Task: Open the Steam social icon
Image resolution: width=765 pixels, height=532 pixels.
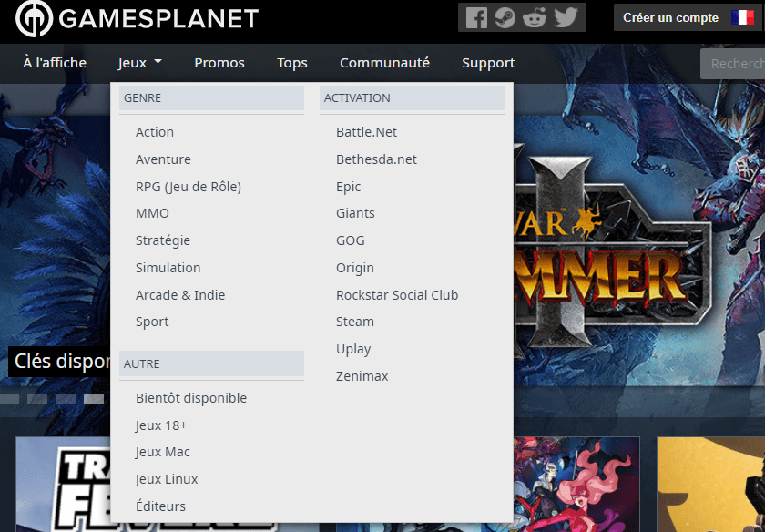Action: tap(505, 18)
